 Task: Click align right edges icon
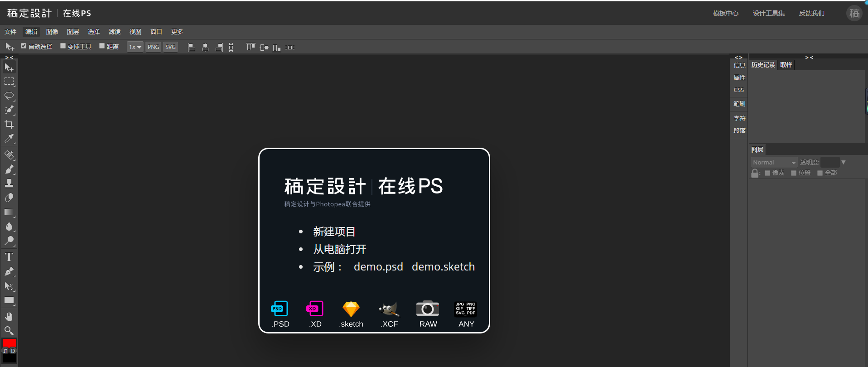(219, 47)
